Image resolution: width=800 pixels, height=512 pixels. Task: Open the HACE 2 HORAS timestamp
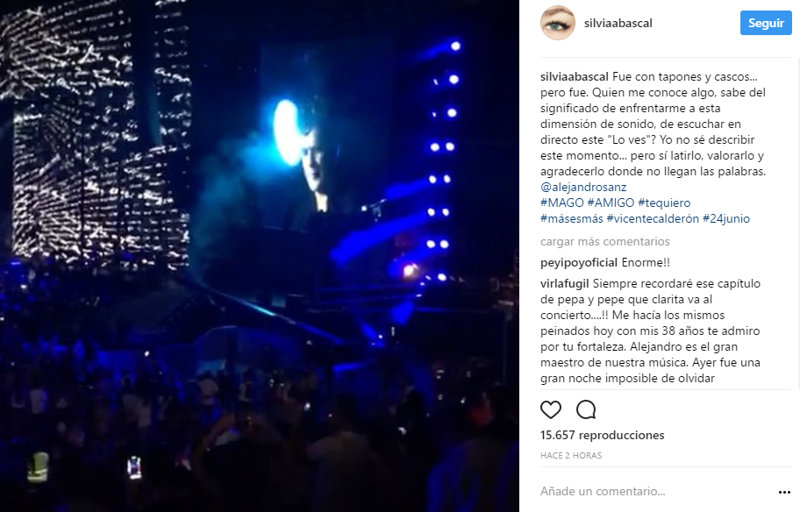tap(571, 455)
